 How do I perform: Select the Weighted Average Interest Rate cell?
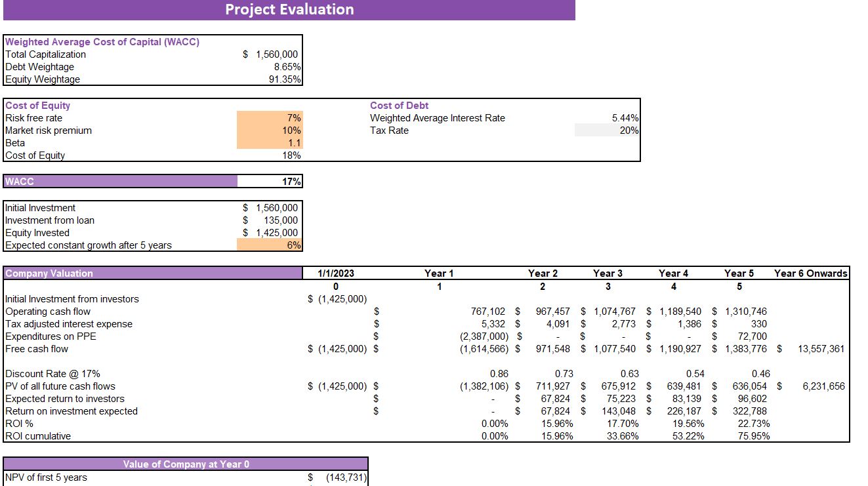tap(620, 117)
